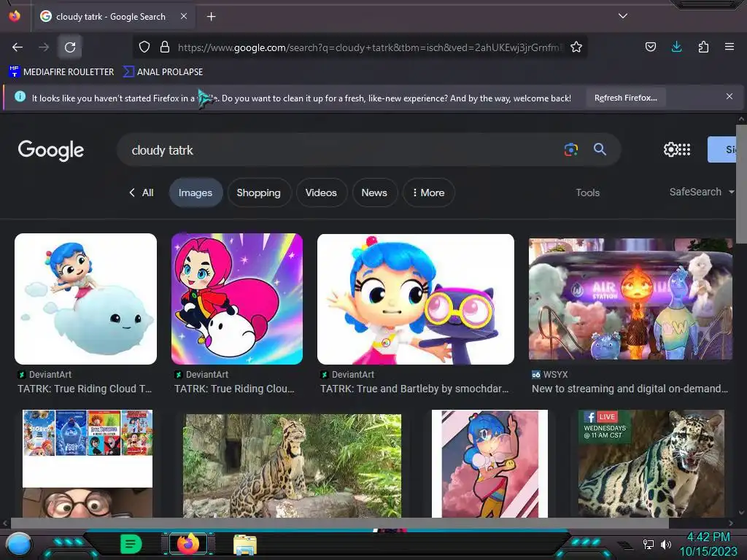The image size is (747, 560).
Task: Expand the list all tabs chevron
Action: click(622, 16)
